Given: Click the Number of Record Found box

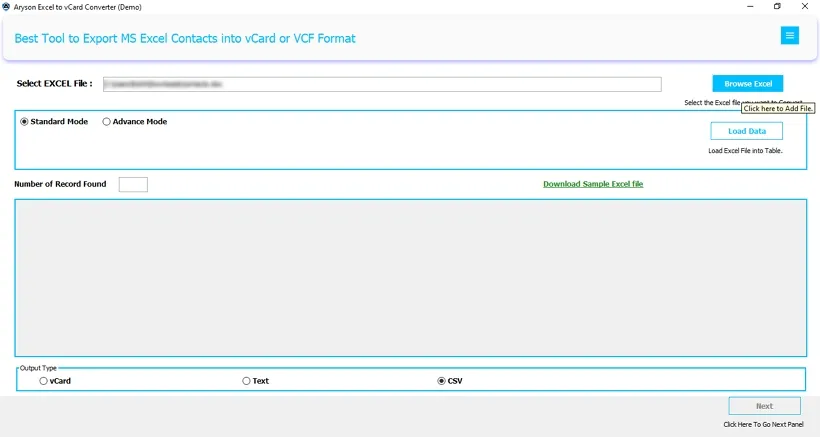Looking at the screenshot, I should [133, 185].
